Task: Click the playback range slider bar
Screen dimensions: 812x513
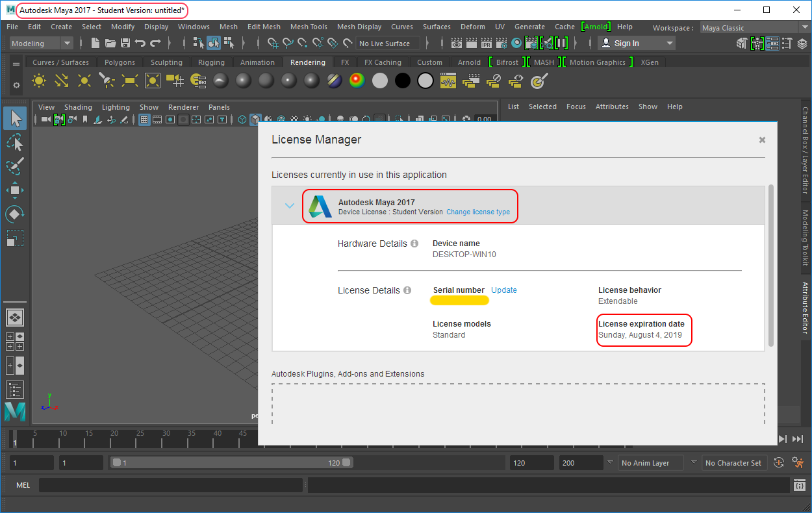Action: pos(231,463)
